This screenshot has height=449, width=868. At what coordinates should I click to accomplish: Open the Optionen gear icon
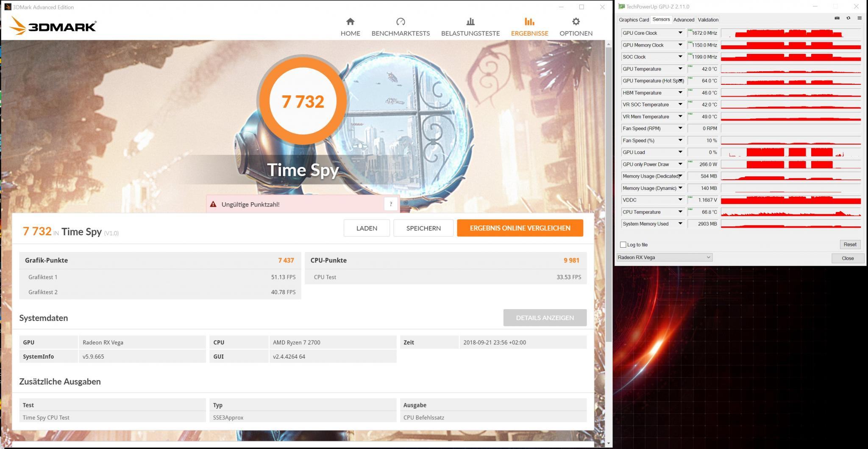576,21
